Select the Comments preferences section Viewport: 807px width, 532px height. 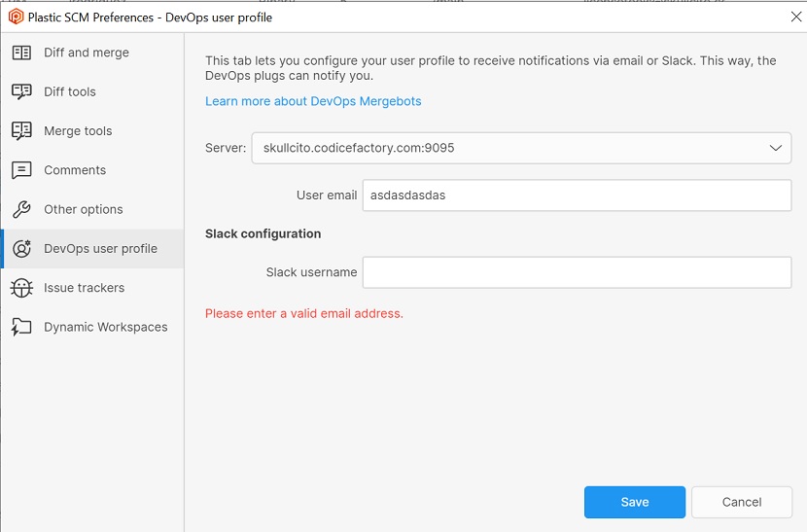[75, 170]
